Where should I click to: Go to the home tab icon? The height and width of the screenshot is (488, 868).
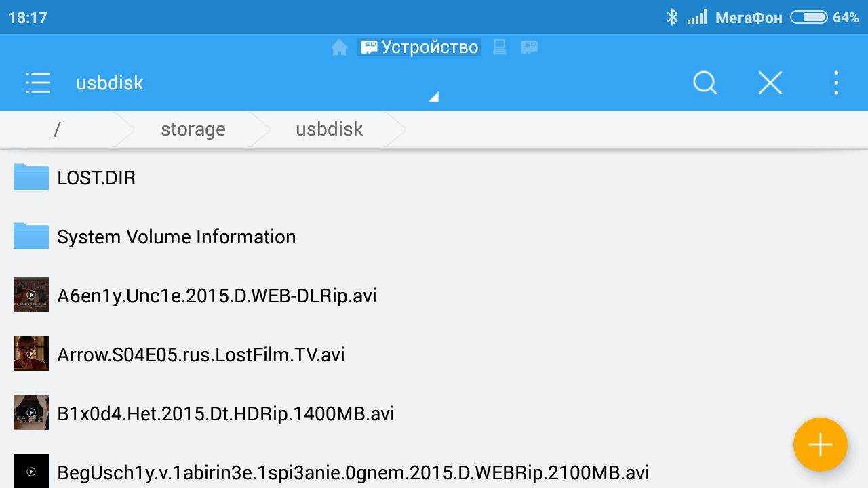[340, 47]
